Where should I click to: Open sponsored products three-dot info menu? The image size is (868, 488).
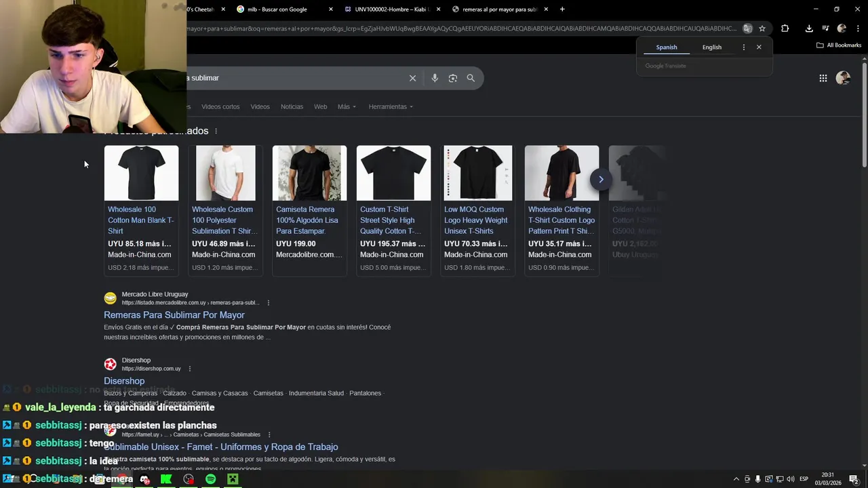[216, 131]
